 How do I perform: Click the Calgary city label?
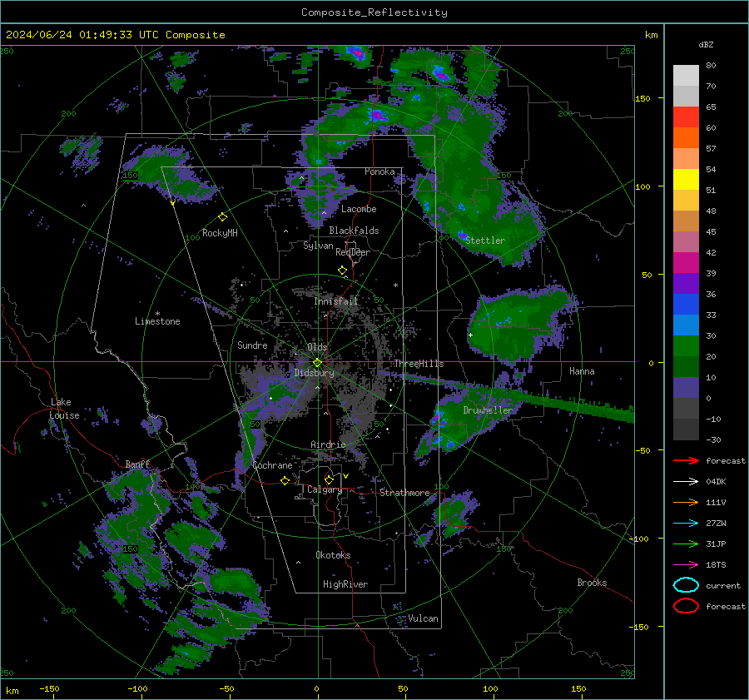click(325, 489)
